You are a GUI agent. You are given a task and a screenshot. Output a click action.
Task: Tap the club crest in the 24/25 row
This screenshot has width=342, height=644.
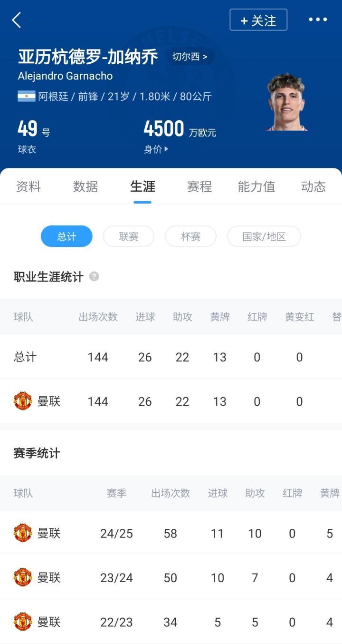[23, 533]
